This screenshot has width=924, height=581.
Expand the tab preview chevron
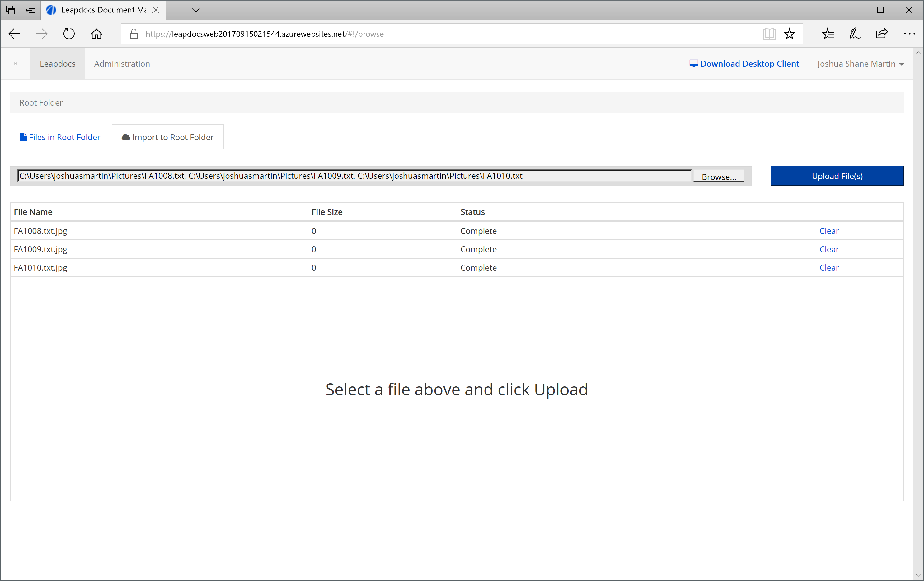(x=196, y=10)
